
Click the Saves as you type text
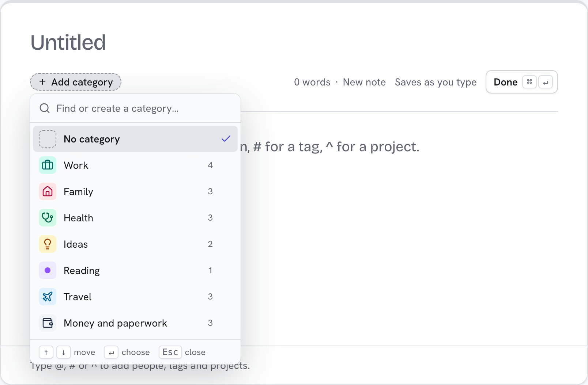(x=436, y=82)
